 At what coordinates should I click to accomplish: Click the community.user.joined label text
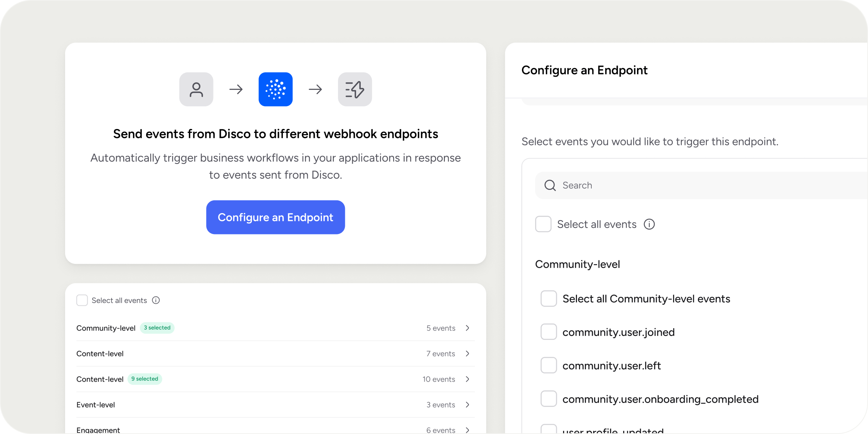(618, 332)
